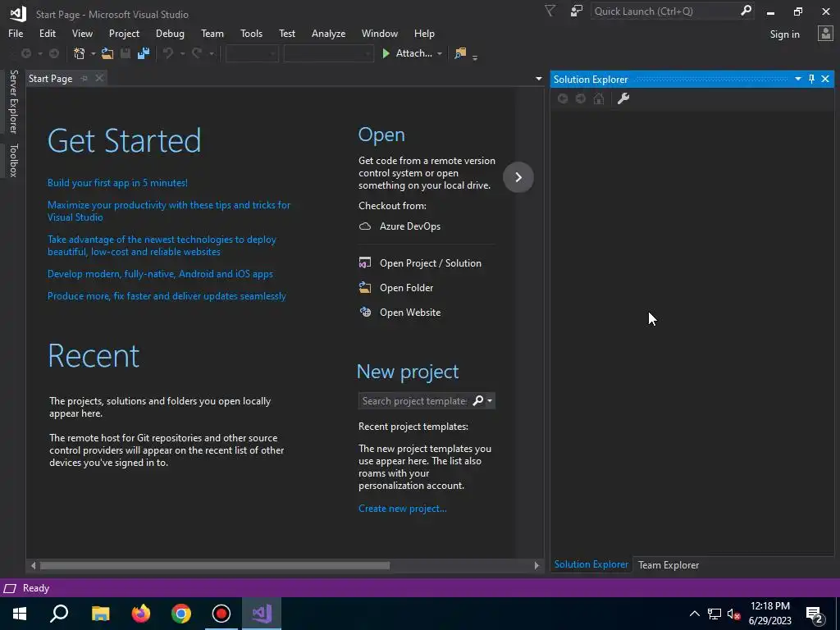Open the Analyze menu
Screen dimensions: 840x630
pos(328,33)
